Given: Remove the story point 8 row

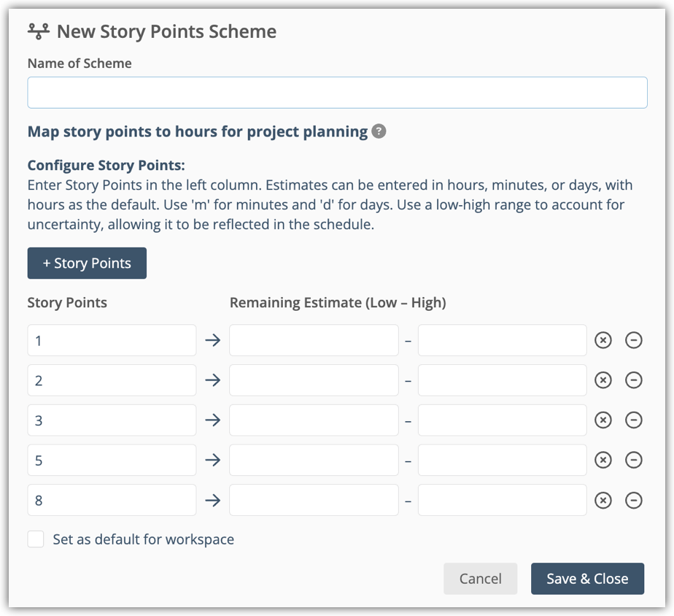Looking at the screenshot, I should pos(634,500).
